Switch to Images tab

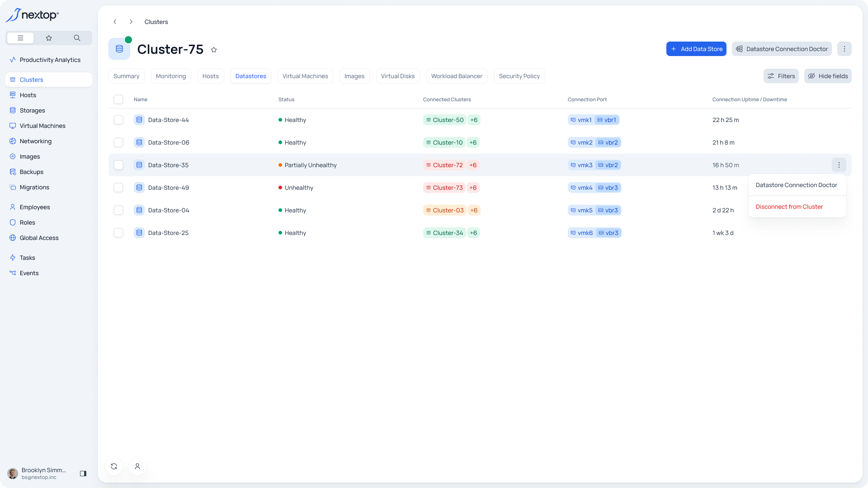[x=354, y=76]
